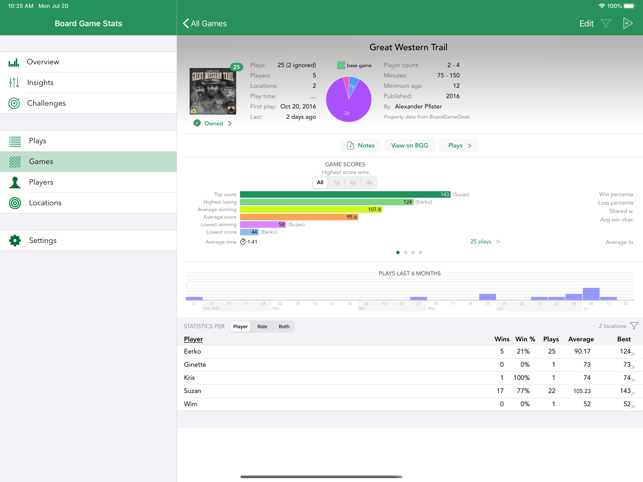Click the statistics locations filter funnel
The width and height of the screenshot is (643, 482).
pyautogui.click(x=634, y=326)
